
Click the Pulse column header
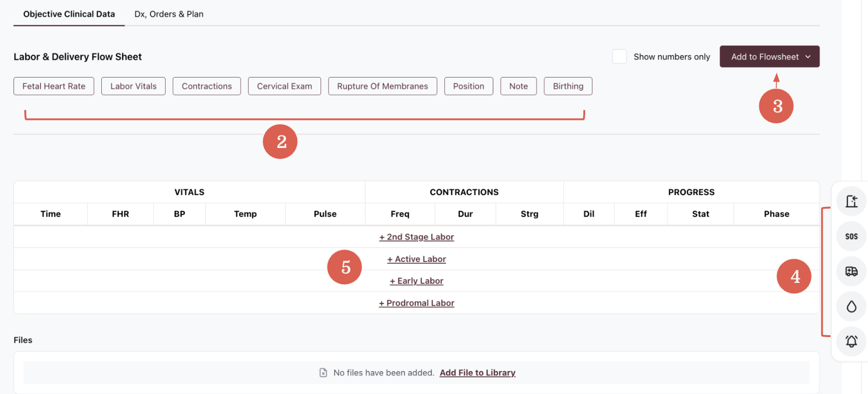pos(325,214)
